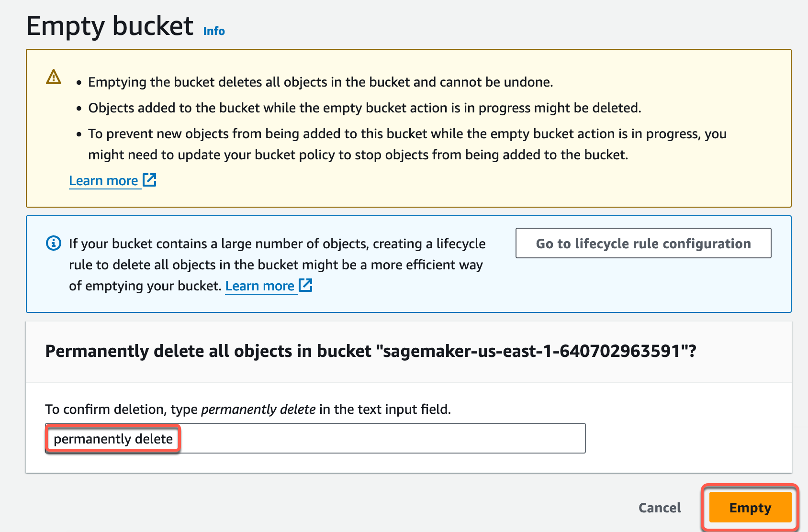This screenshot has height=532, width=808.
Task: Click the 'To confirm deletion' instruction label
Action: click(247, 410)
